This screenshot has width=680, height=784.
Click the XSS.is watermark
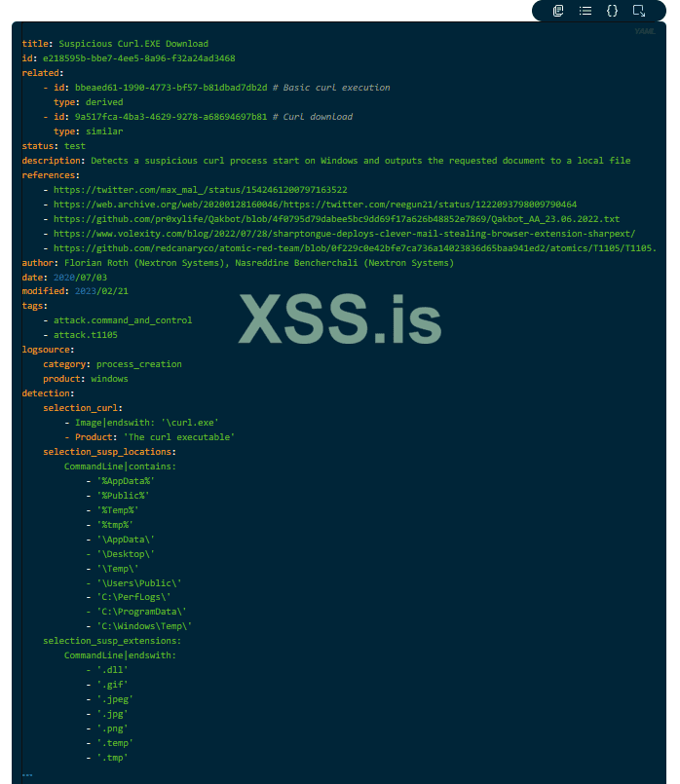pyautogui.click(x=340, y=318)
